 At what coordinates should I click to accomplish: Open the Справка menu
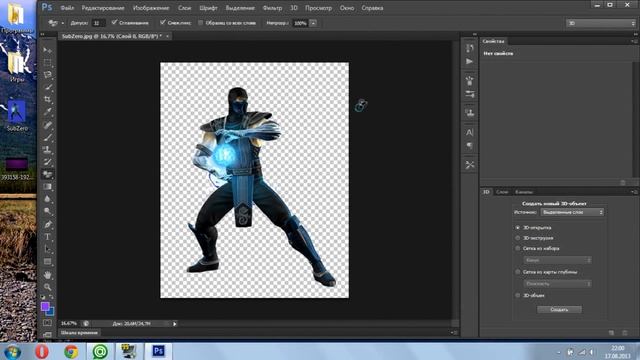point(372,8)
